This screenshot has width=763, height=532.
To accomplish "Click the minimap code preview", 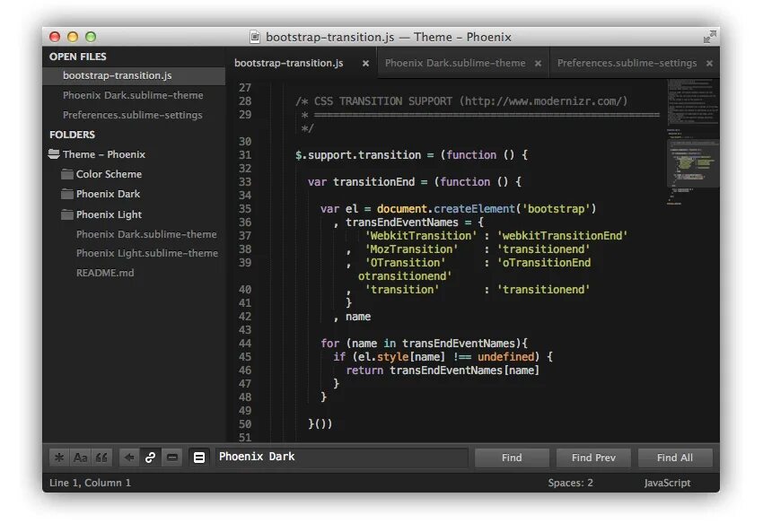I will pyautogui.click(x=693, y=141).
